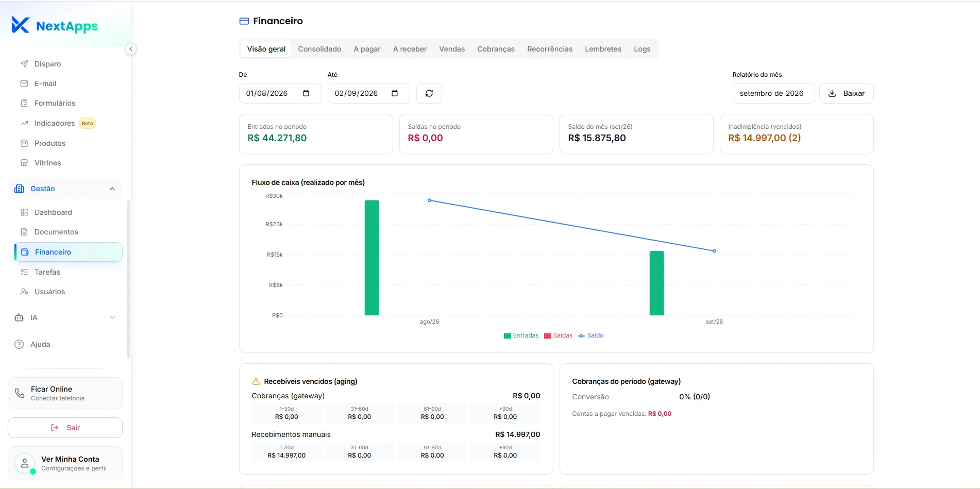Viewport: 980px width, 489px height.
Task: Open the A receber tab
Action: [410, 49]
